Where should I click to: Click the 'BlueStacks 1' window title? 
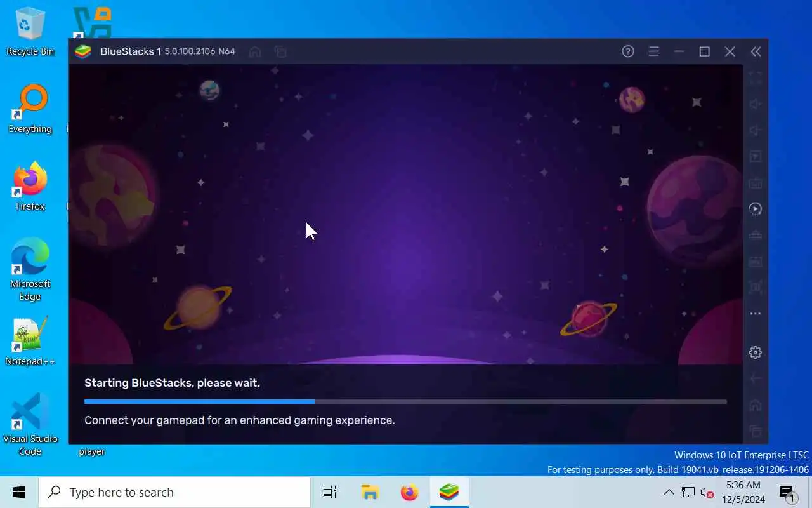(131, 51)
